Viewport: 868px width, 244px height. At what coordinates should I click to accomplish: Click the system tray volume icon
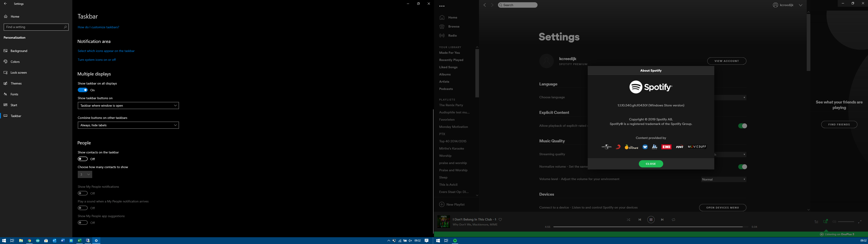410,241
